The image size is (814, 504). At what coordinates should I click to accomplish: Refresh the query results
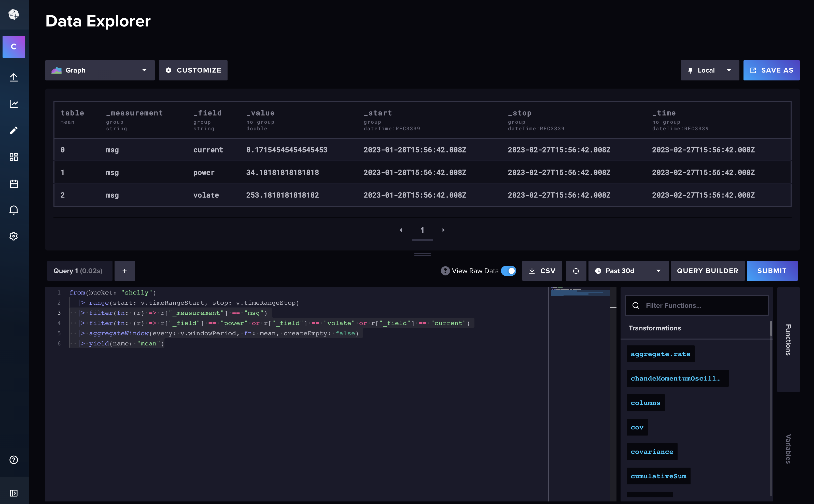tap(576, 271)
